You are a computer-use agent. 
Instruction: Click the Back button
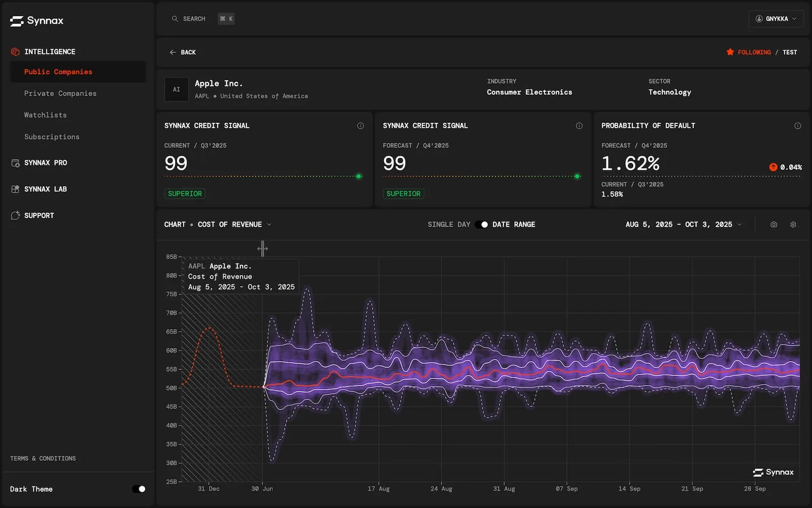click(x=183, y=52)
